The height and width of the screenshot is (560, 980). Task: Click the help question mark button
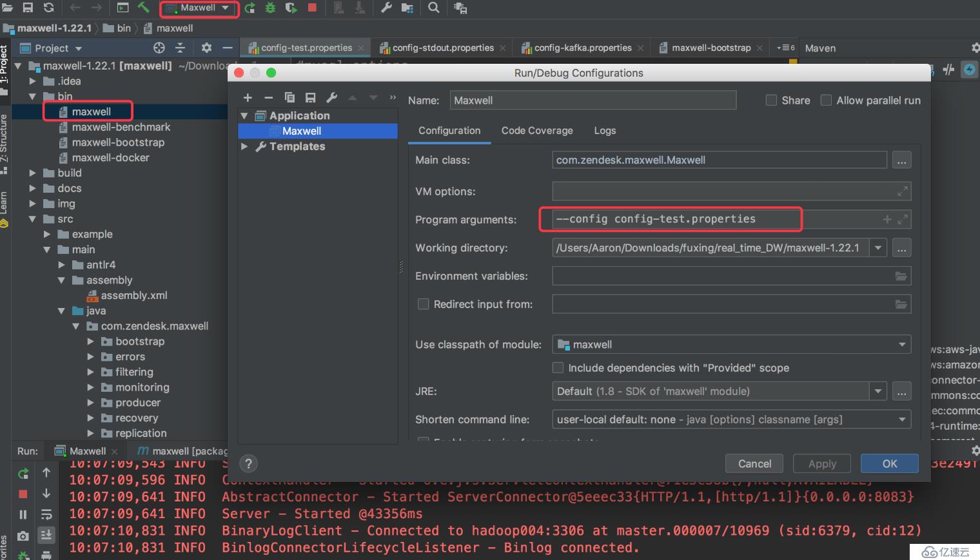248,463
